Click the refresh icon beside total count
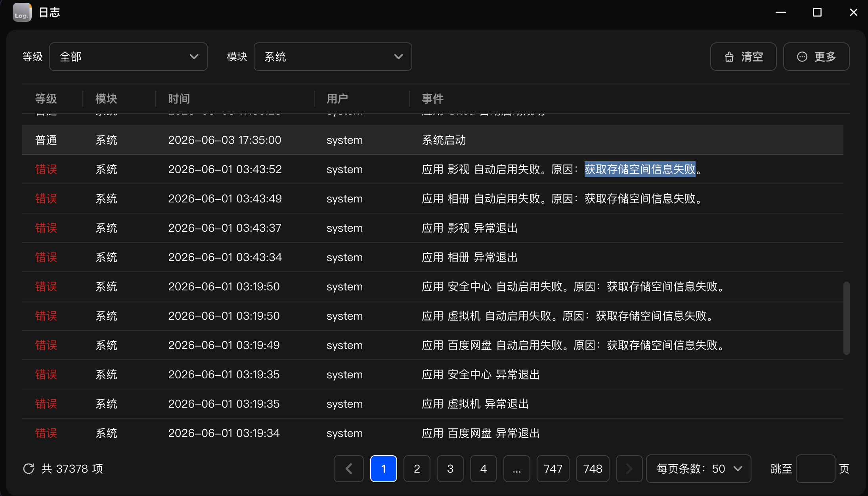The height and width of the screenshot is (496, 868). tap(29, 469)
